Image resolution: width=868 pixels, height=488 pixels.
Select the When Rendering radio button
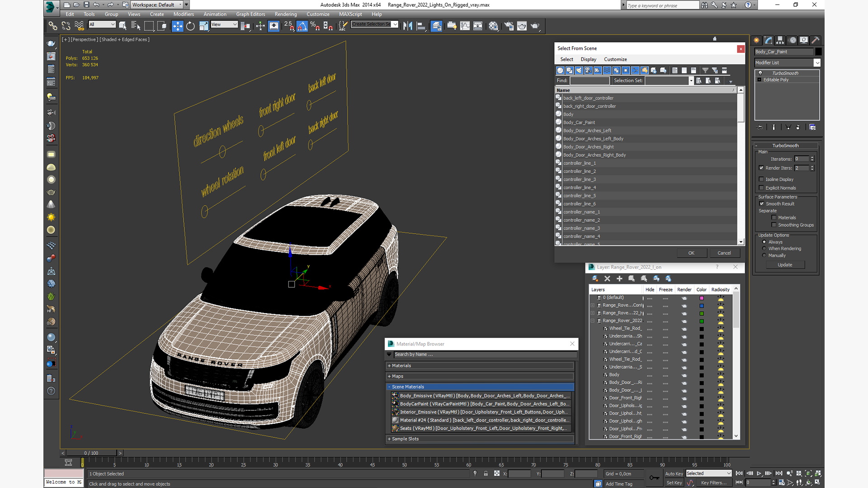pyautogui.click(x=764, y=249)
